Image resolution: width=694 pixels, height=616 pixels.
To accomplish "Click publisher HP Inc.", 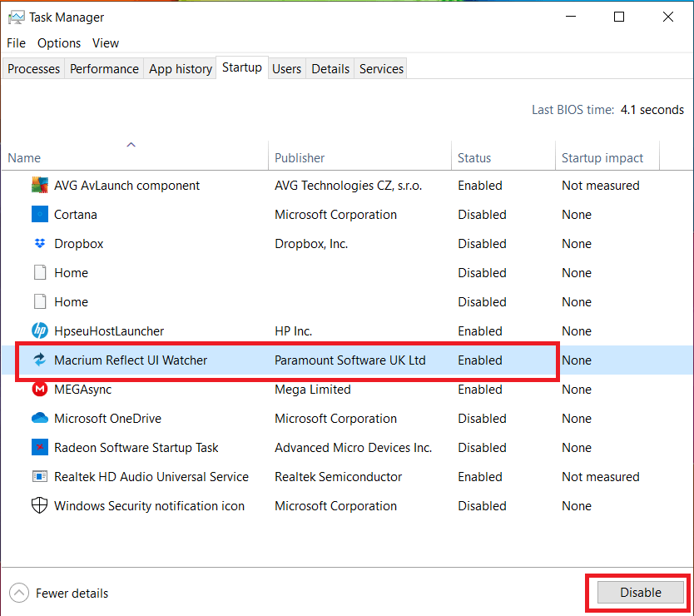I will point(294,330).
